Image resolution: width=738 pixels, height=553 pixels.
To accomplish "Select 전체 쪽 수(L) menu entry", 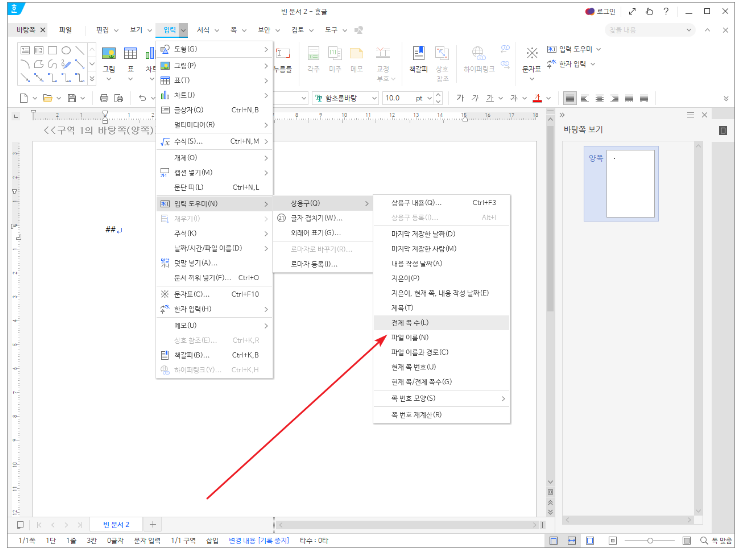I will [441, 323].
